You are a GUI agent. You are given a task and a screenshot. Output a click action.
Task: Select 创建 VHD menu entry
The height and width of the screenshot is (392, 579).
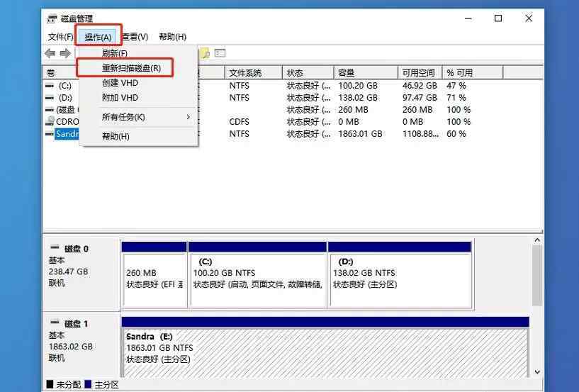tap(120, 83)
